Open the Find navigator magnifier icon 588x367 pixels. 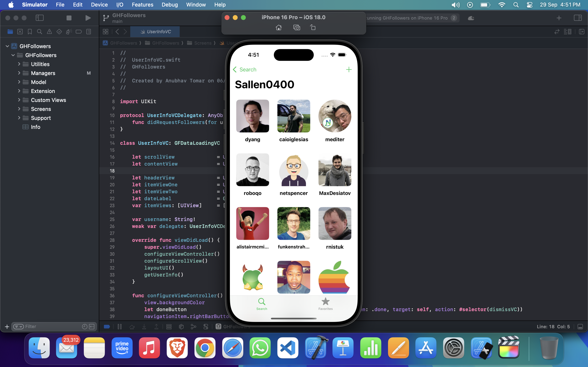click(x=39, y=32)
